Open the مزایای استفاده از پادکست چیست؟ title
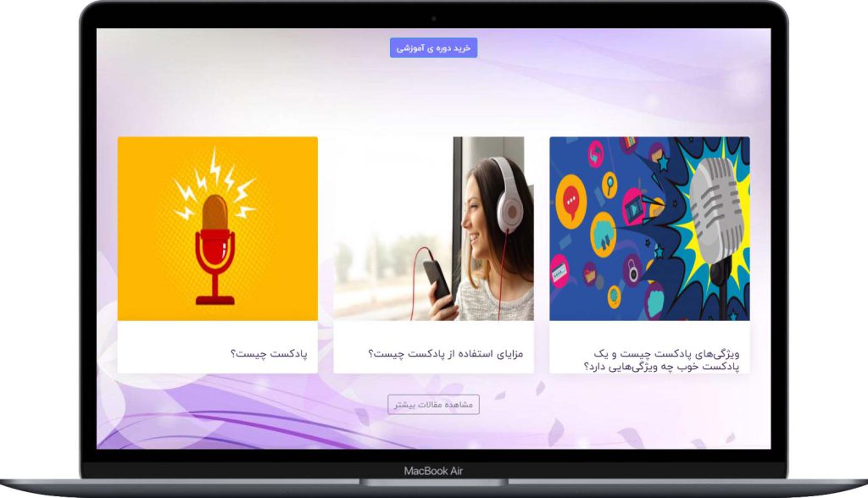 446,353
